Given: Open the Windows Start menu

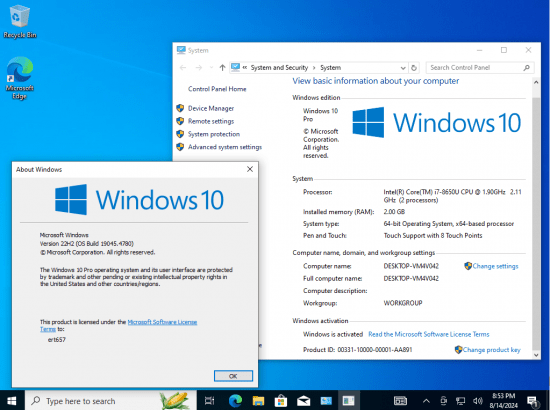Looking at the screenshot, I should click(x=11, y=401).
